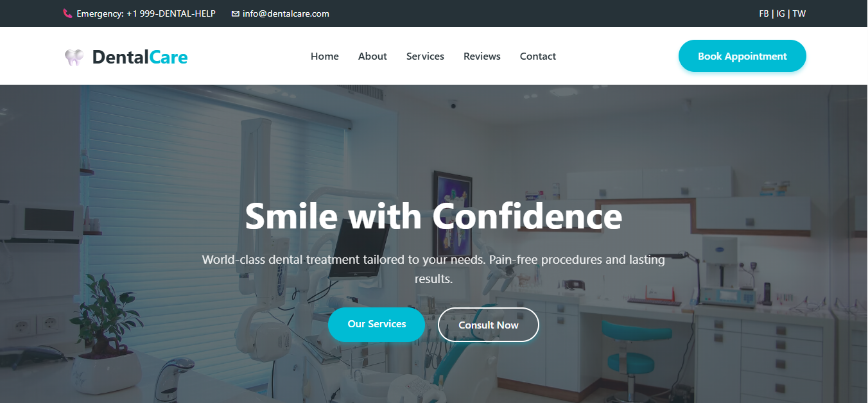This screenshot has width=868, height=403.
Task: Click the Our Services hero button
Action: (377, 324)
